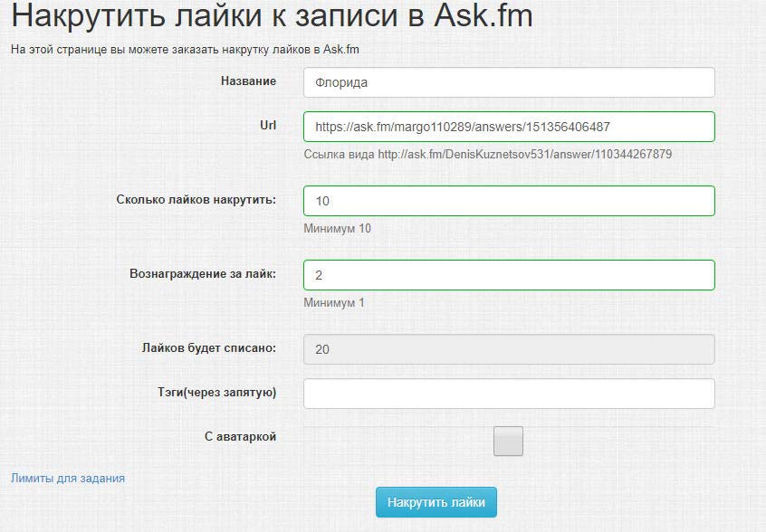Click the Вознаграждение за лайк label
This screenshot has height=532, width=766.
pyautogui.click(x=204, y=273)
